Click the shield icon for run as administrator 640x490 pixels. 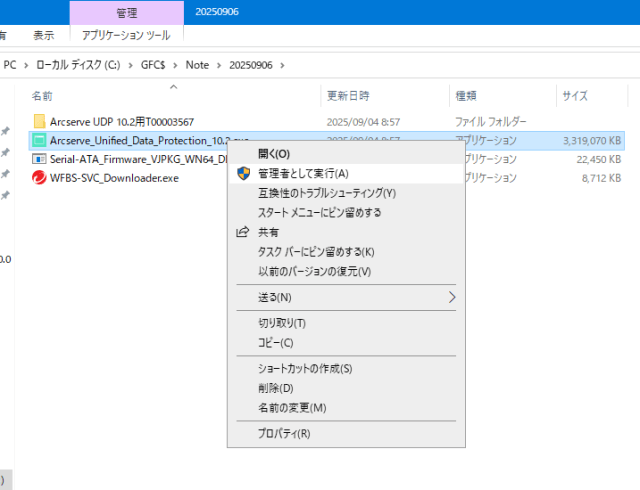tap(244, 174)
